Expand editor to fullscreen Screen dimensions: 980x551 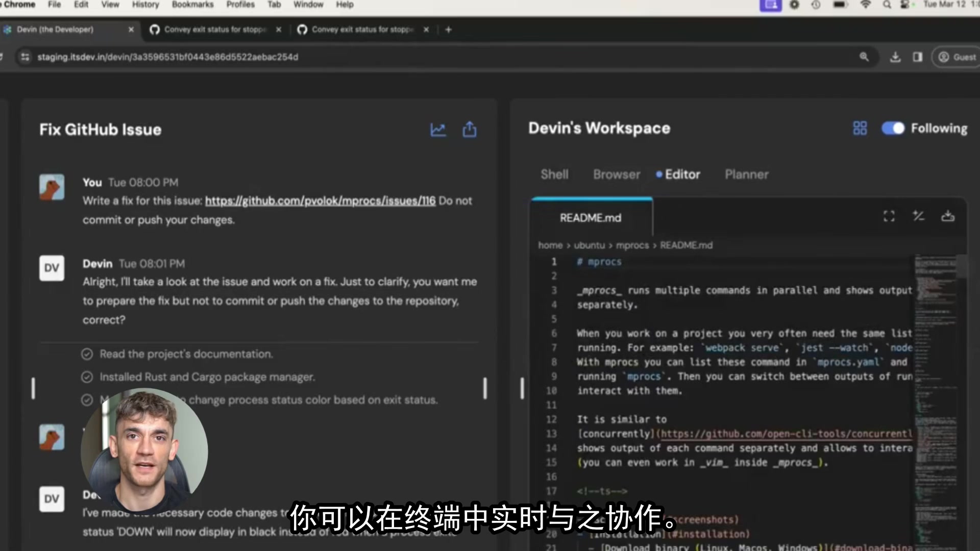point(889,216)
